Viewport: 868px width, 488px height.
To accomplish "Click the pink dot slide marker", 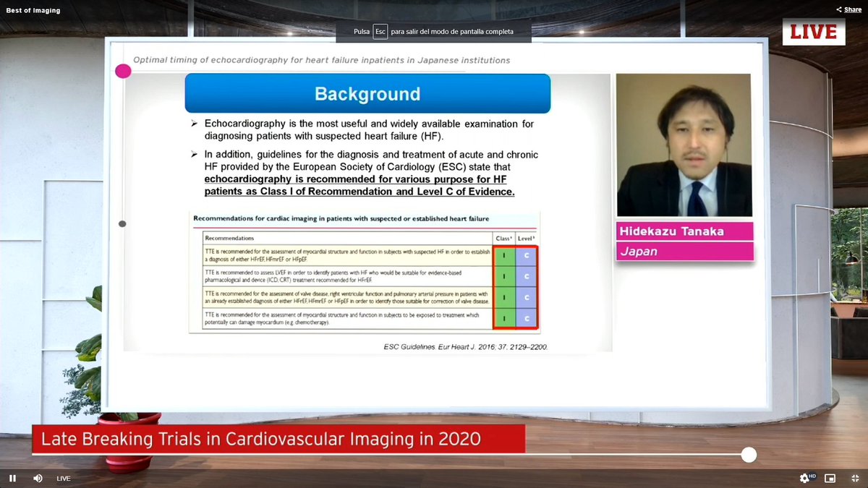I will point(123,71).
